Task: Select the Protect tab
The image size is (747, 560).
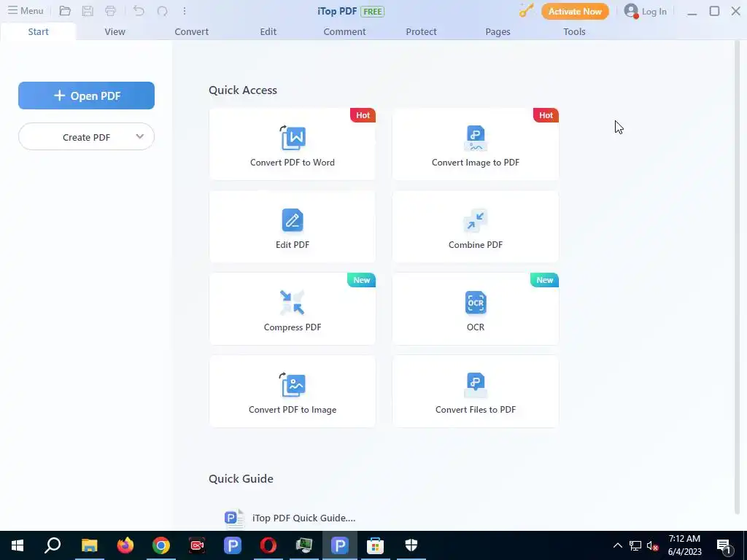Action: pos(421,31)
